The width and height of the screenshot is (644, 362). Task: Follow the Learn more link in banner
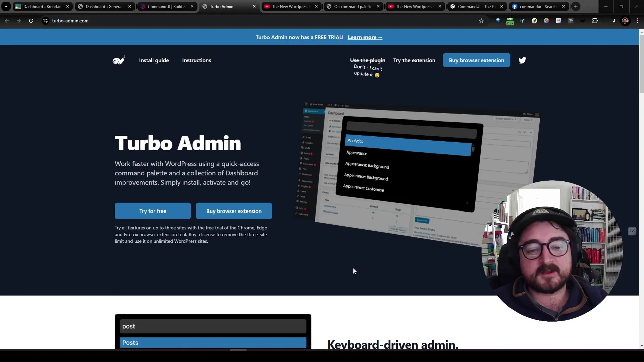365,37
